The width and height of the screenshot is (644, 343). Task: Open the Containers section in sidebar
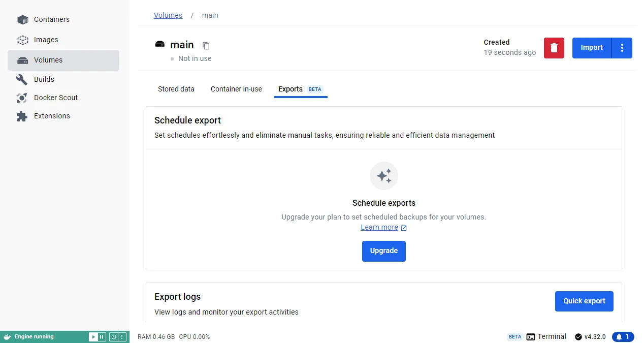pos(51,19)
